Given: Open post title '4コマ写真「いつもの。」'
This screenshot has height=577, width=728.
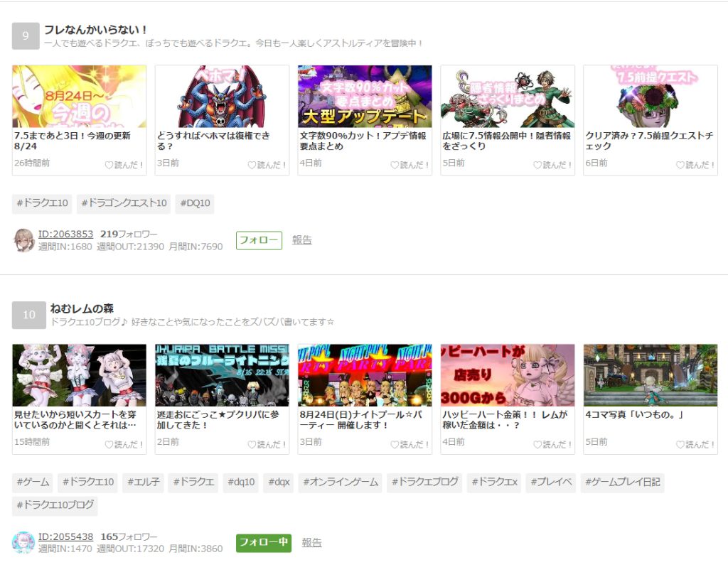Looking at the screenshot, I should [634, 414].
